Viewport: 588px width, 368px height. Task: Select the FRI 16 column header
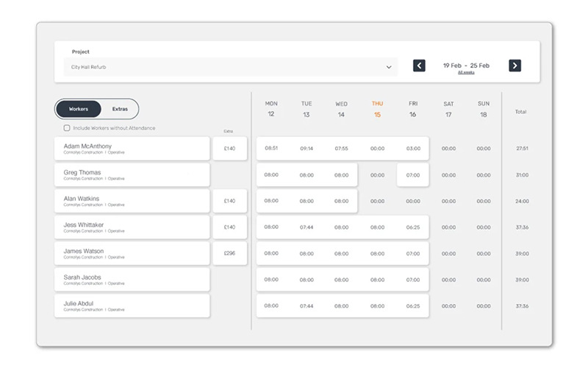pos(413,109)
